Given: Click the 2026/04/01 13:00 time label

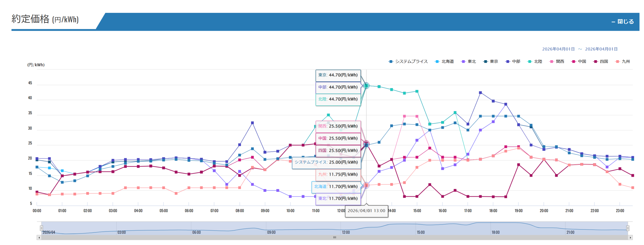Looking at the screenshot, I should pyautogui.click(x=366, y=211).
